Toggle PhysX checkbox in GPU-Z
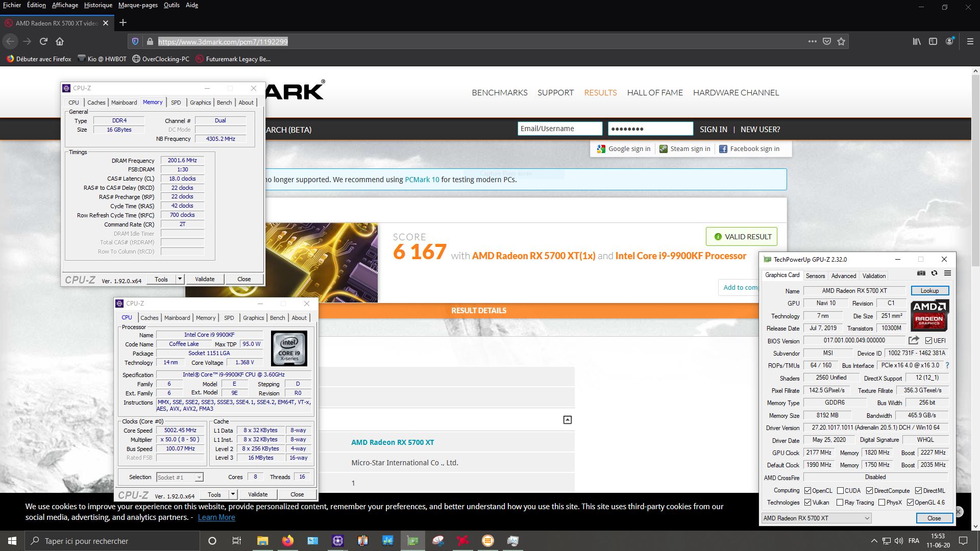 click(x=881, y=503)
